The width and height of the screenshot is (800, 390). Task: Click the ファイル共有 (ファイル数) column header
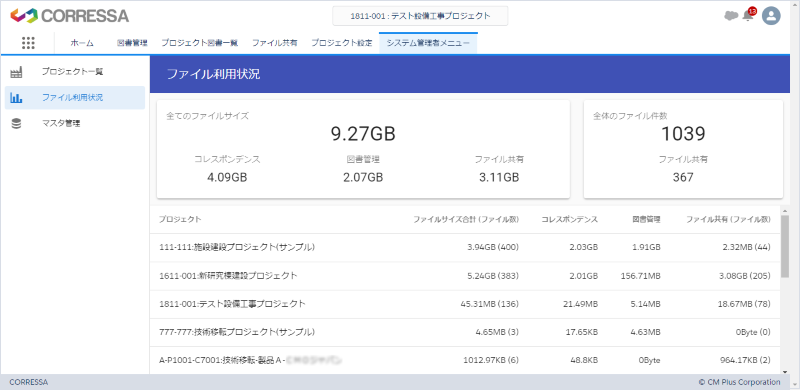728,220
